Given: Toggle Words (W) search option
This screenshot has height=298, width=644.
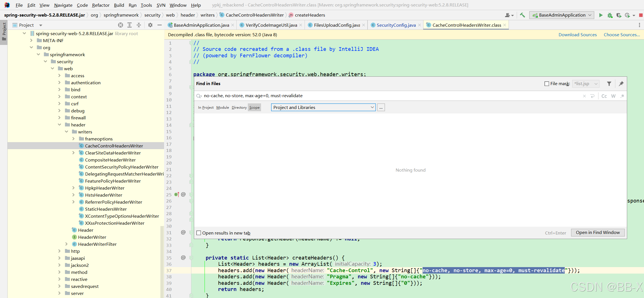Looking at the screenshot, I should click(613, 96).
